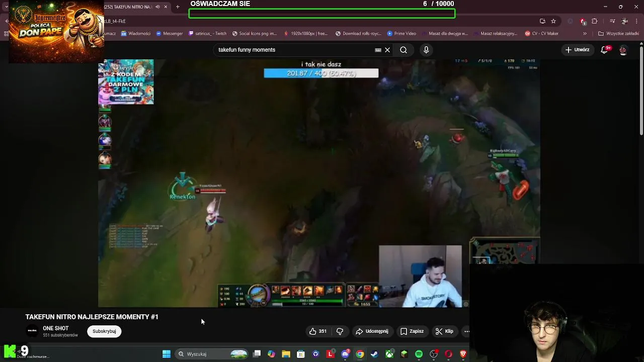Open the Masaż dla dwojga bookmark

pos(445,34)
